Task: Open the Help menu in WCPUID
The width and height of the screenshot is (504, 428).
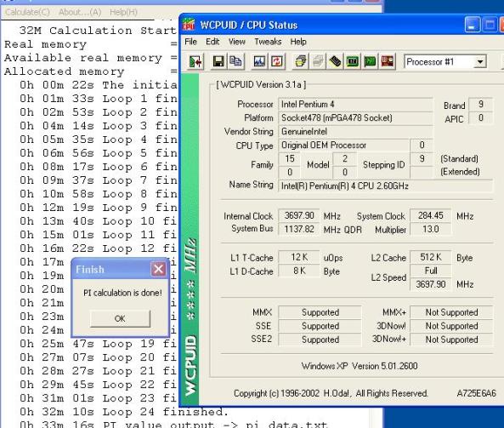Action: point(298,42)
